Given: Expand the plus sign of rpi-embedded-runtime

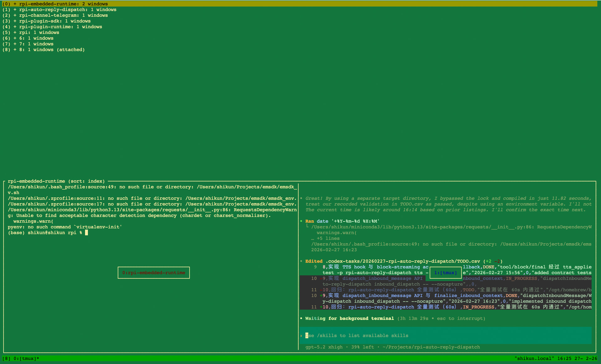Looking at the screenshot, I should coord(15,4).
